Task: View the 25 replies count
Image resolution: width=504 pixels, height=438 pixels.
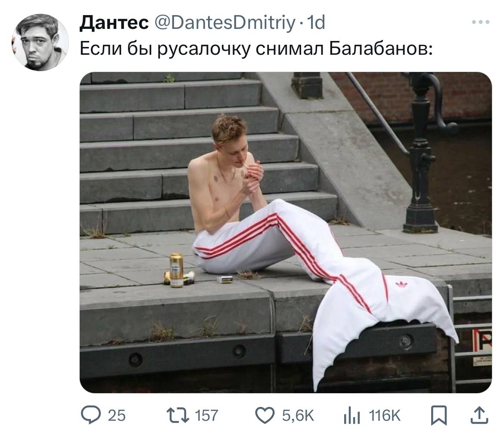Action: click(116, 416)
